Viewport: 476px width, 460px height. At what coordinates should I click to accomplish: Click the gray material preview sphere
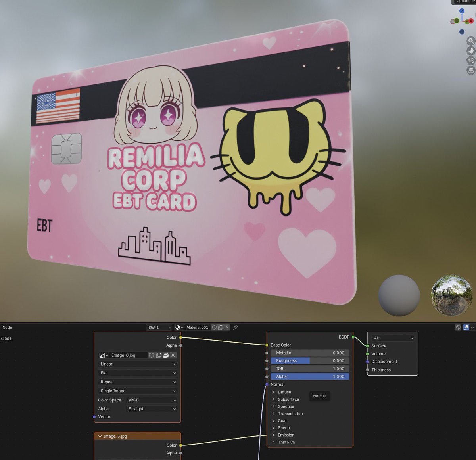(x=399, y=295)
